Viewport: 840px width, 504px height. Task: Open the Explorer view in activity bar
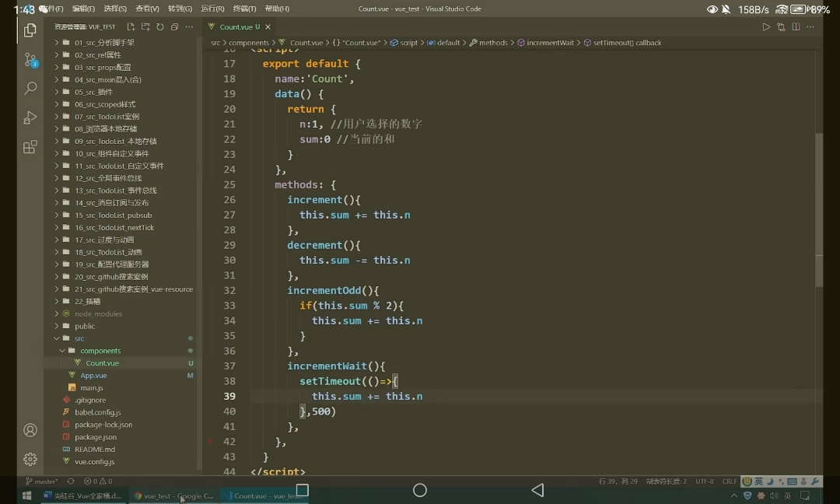point(30,30)
